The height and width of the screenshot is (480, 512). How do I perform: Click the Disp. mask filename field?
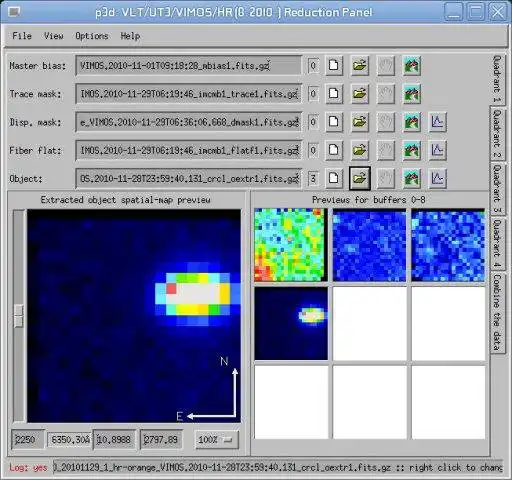[x=189, y=122]
